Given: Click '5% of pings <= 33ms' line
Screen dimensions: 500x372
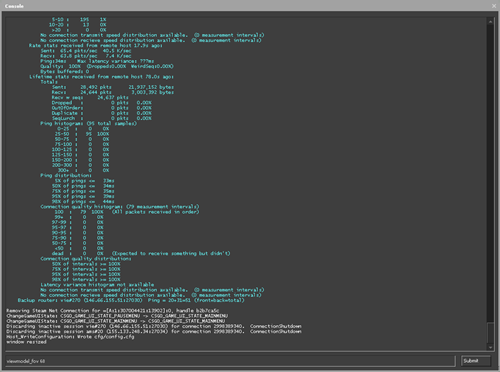Looking at the screenshot, I should point(84,181).
